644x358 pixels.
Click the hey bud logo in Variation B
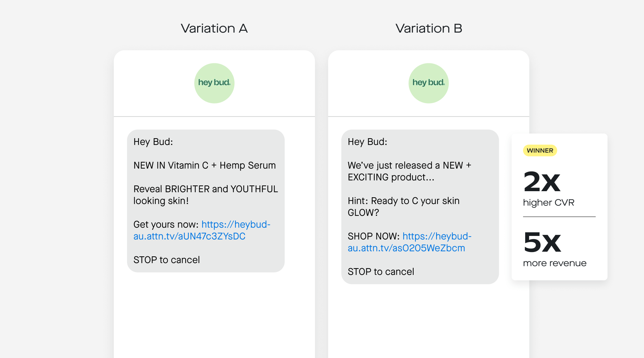coord(429,83)
